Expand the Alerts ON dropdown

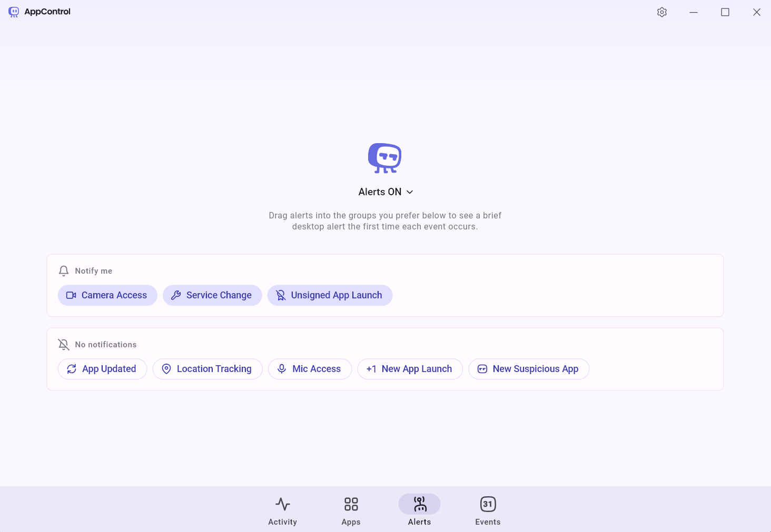coord(410,192)
